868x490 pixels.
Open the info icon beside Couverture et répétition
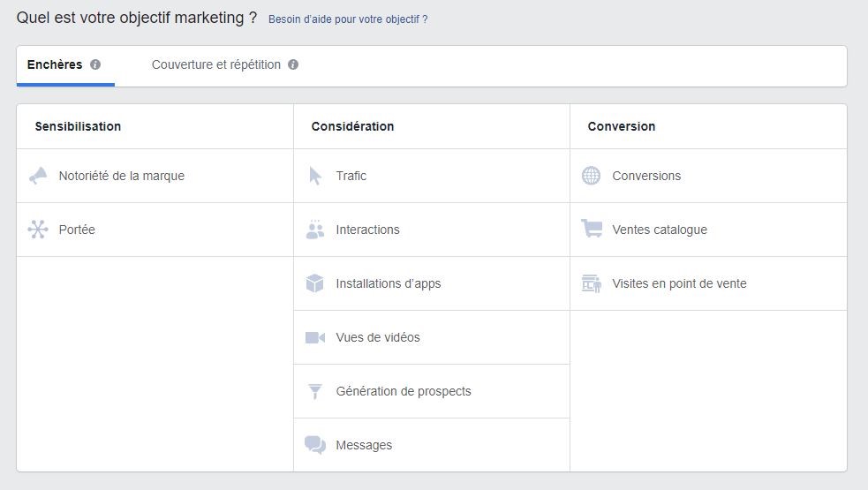pyautogui.click(x=293, y=64)
